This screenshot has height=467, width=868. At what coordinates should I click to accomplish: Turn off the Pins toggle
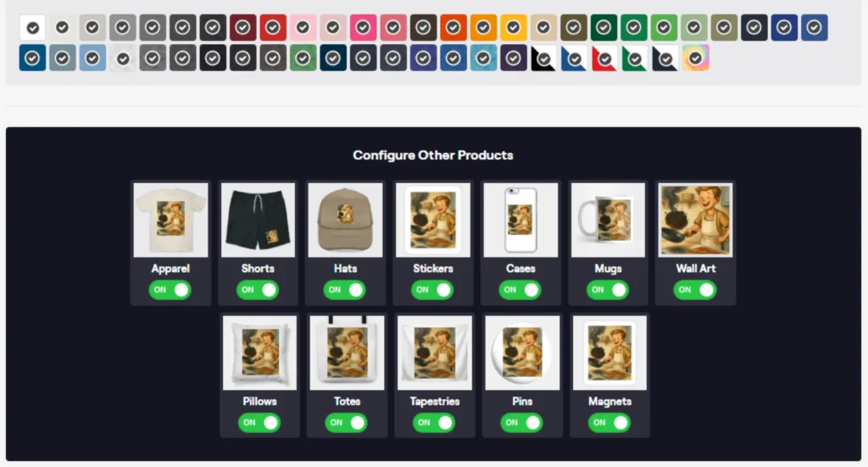(x=521, y=423)
